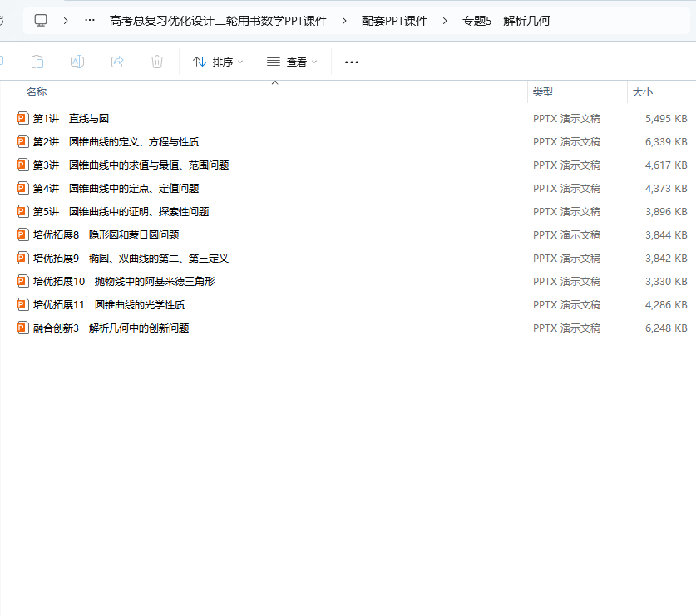The height and width of the screenshot is (616, 696).
Task: Click the paste clipboard icon in toolbar
Action: [37, 62]
